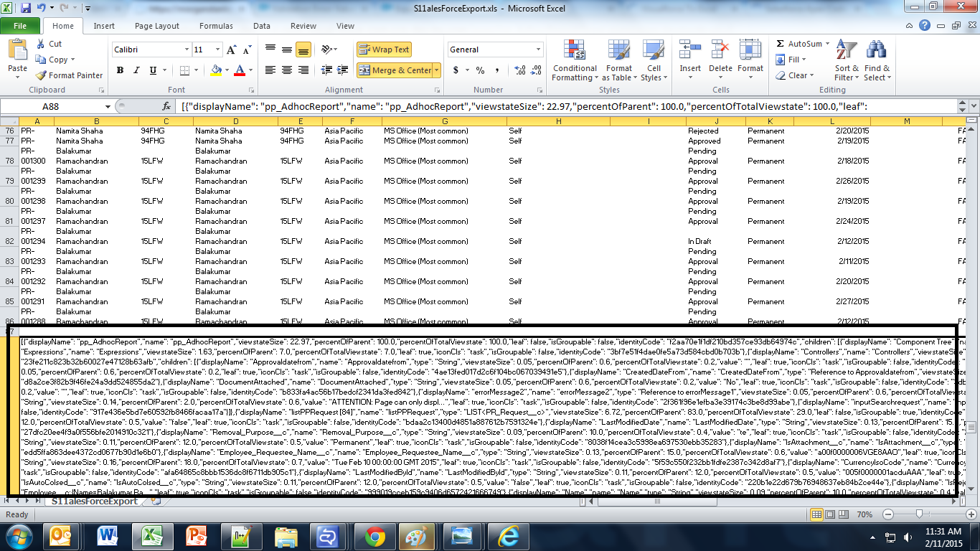Toggle Bottom Align button

point(303,50)
